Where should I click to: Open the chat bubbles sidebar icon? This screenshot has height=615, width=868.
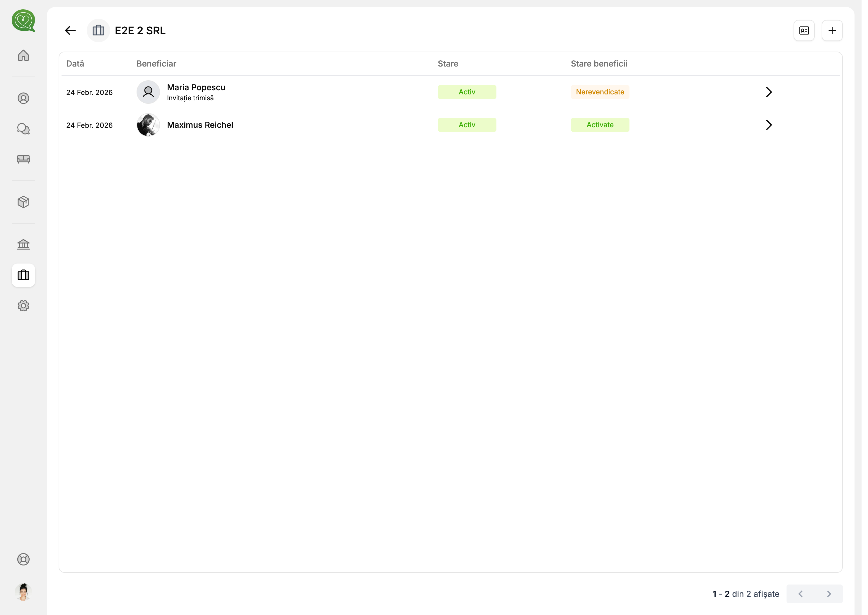pos(23,129)
